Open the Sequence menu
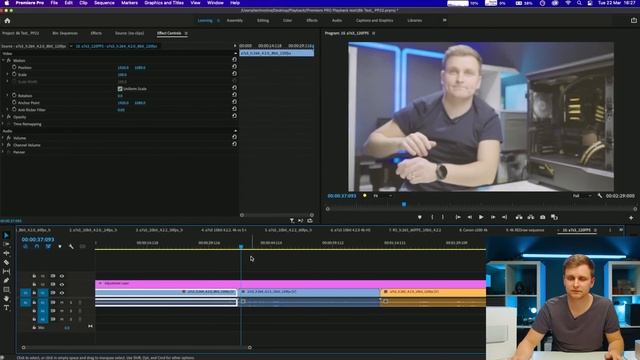 (x=104, y=3)
